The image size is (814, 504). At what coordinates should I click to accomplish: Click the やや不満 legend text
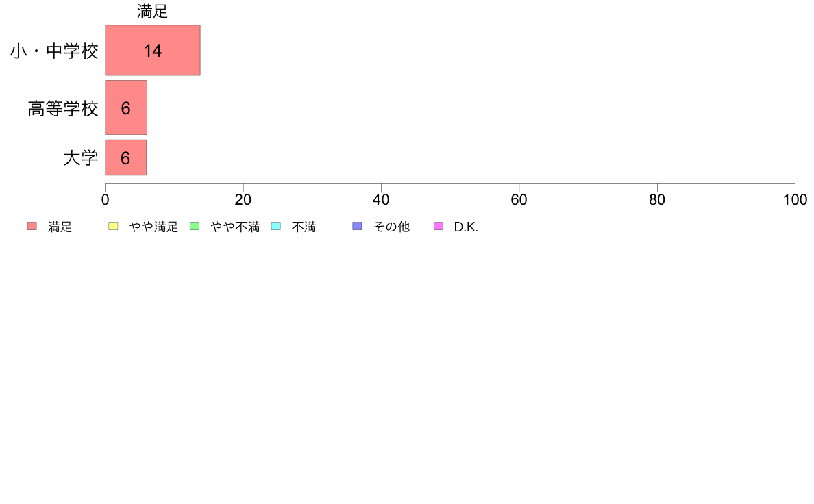[235, 227]
